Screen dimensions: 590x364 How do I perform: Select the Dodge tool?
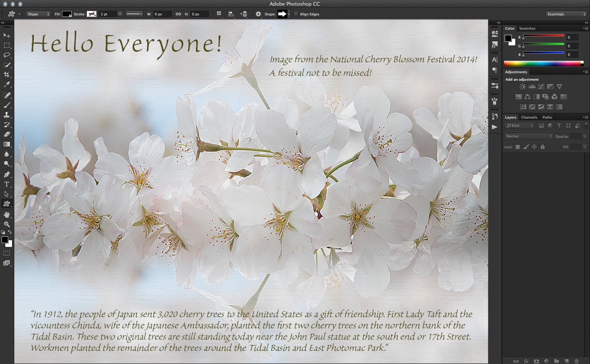pos(7,164)
